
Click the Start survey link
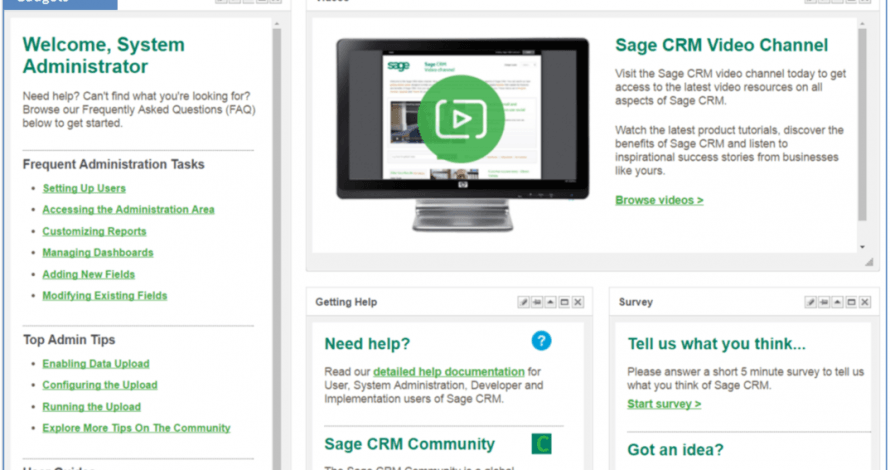(x=664, y=404)
